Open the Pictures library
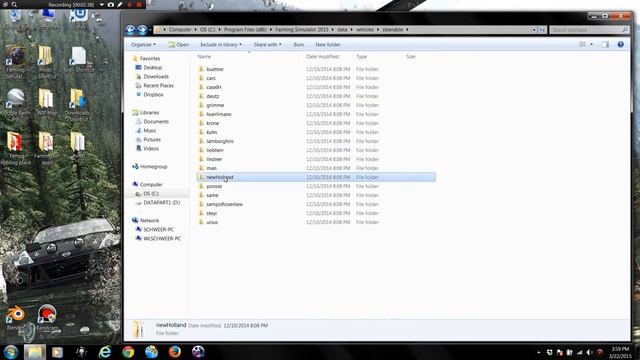Viewport: 640px width, 360px height. (x=152, y=139)
